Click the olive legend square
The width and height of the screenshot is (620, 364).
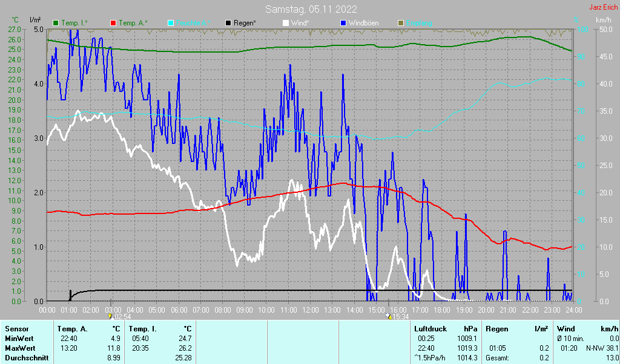coord(400,23)
